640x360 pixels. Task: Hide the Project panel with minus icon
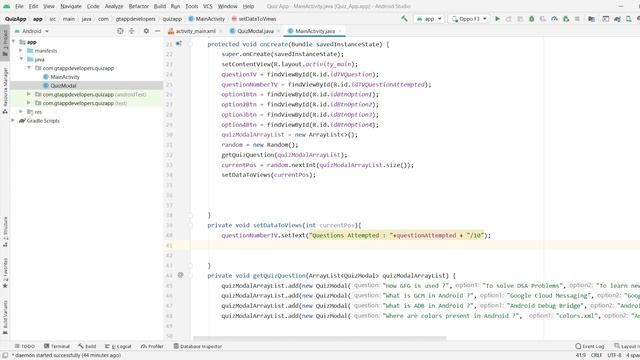click(x=158, y=31)
